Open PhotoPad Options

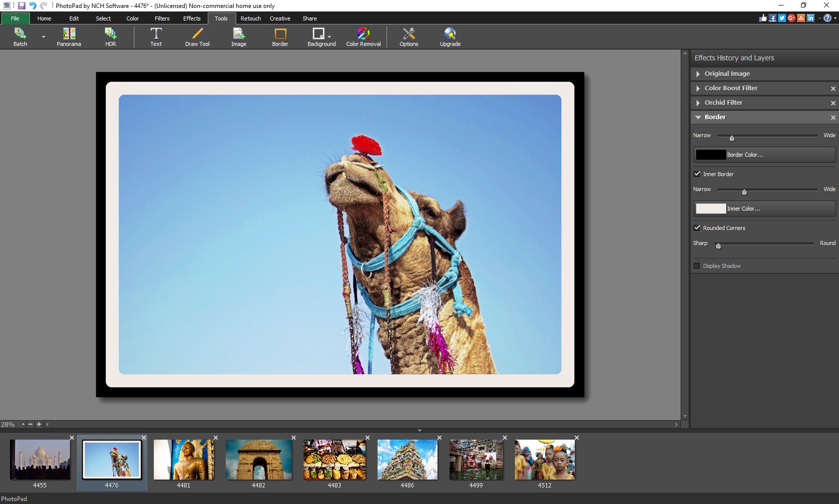coord(408,37)
